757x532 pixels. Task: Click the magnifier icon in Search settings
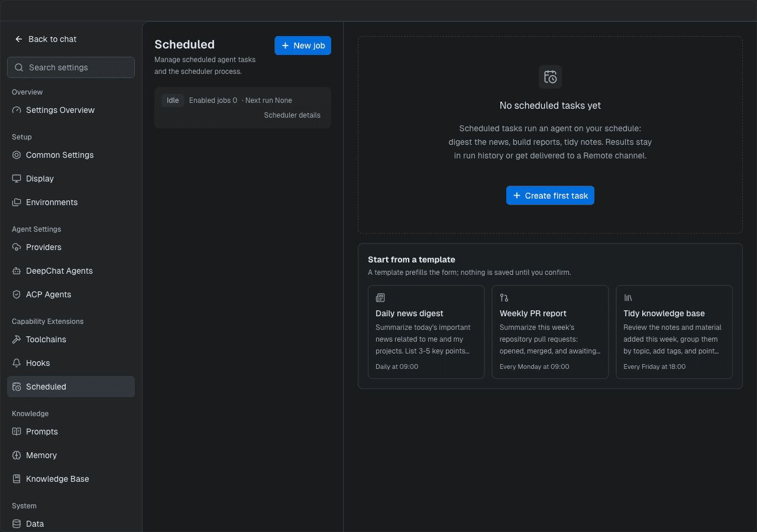click(x=19, y=67)
